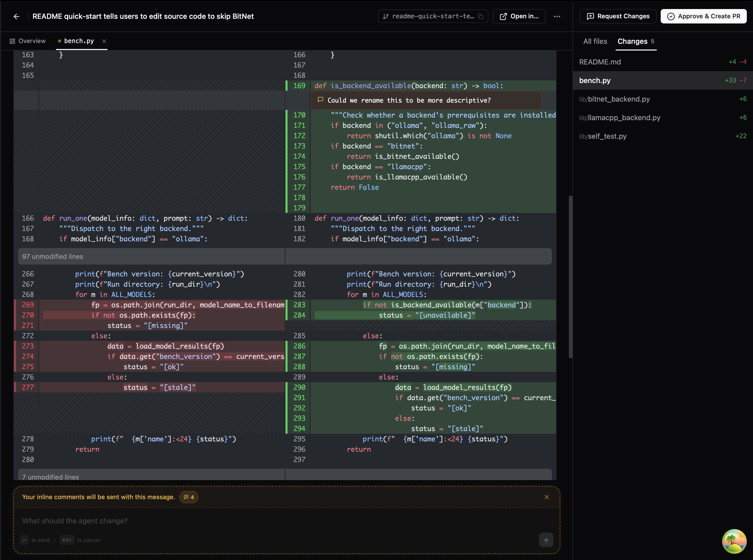Click the send arrow in the message box
This screenshot has width=753, height=560.
pyautogui.click(x=546, y=540)
